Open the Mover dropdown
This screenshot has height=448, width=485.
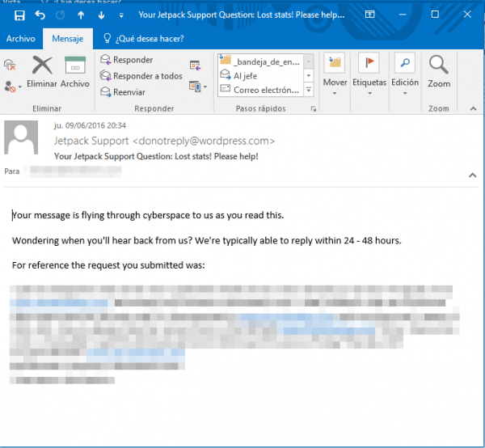[x=335, y=74]
